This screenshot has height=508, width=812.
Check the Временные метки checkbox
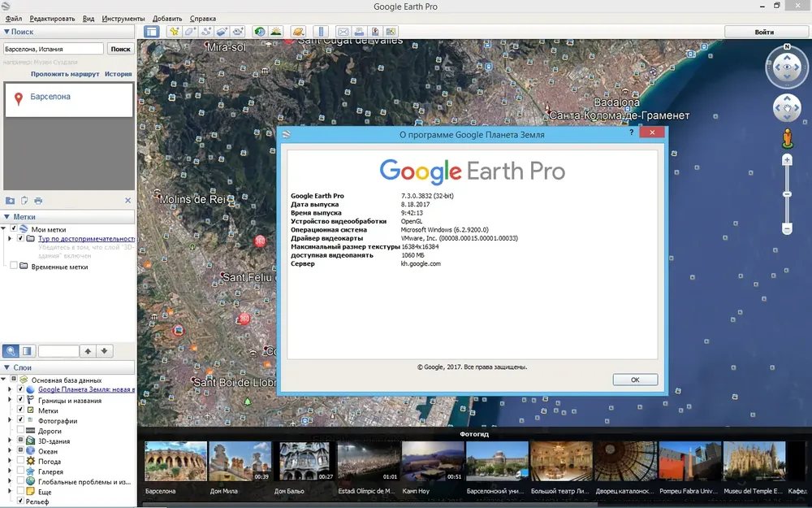point(14,266)
